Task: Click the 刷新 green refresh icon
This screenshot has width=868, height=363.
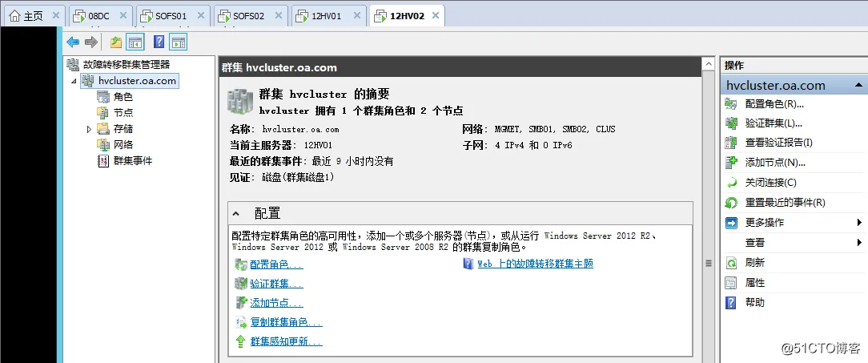Action: (x=731, y=263)
